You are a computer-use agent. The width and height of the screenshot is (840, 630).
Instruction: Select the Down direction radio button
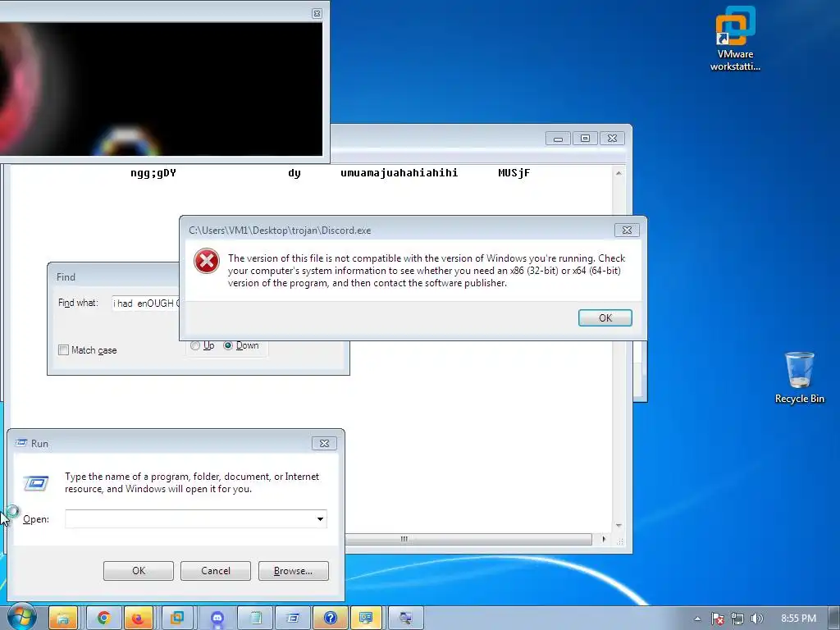228,345
